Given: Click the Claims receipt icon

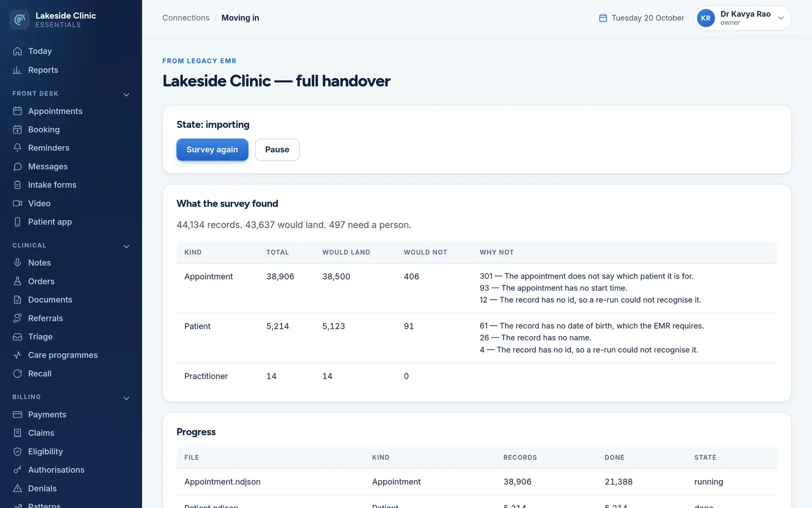Looking at the screenshot, I should [17, 433].
